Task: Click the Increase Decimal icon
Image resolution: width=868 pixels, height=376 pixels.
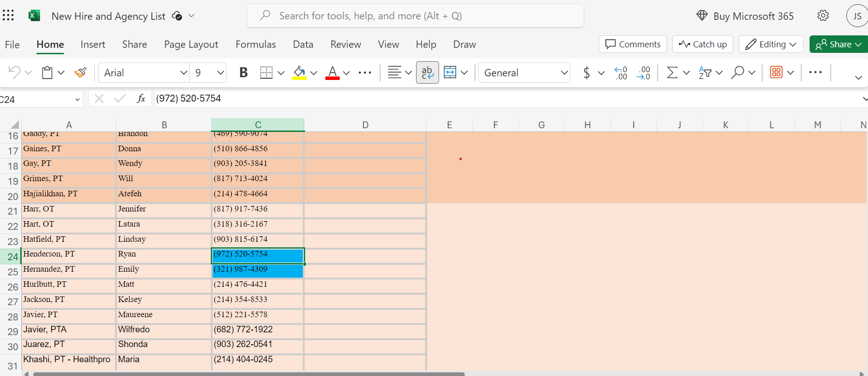Action: click(620, 73)
